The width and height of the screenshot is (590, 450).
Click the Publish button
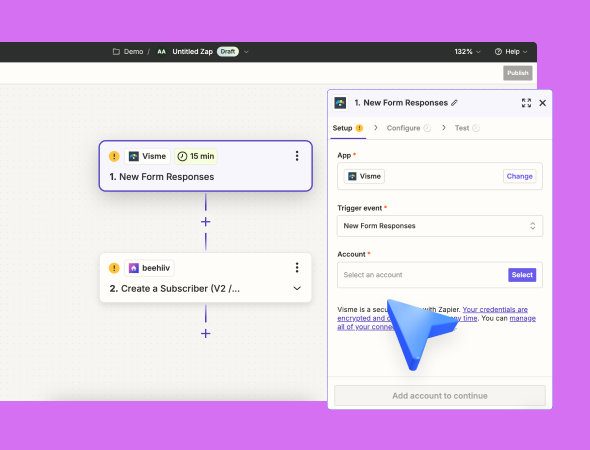coord(517,73)
